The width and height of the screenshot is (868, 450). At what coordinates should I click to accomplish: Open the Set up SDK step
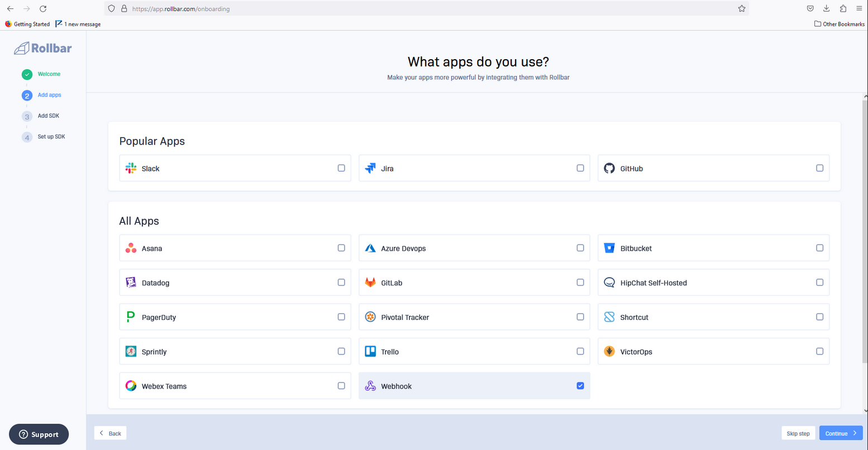44,137
